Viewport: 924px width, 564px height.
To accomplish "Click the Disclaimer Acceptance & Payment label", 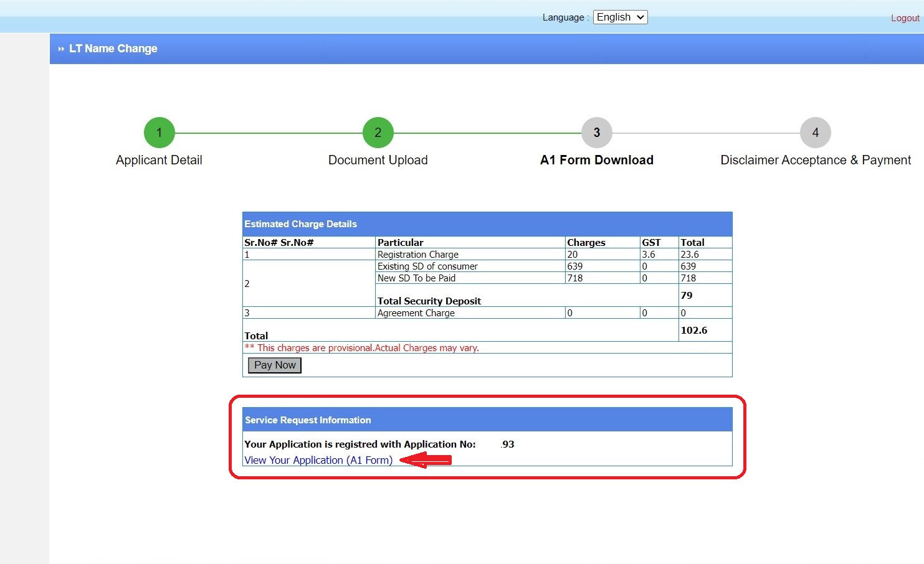I will [x=816, y=160].
